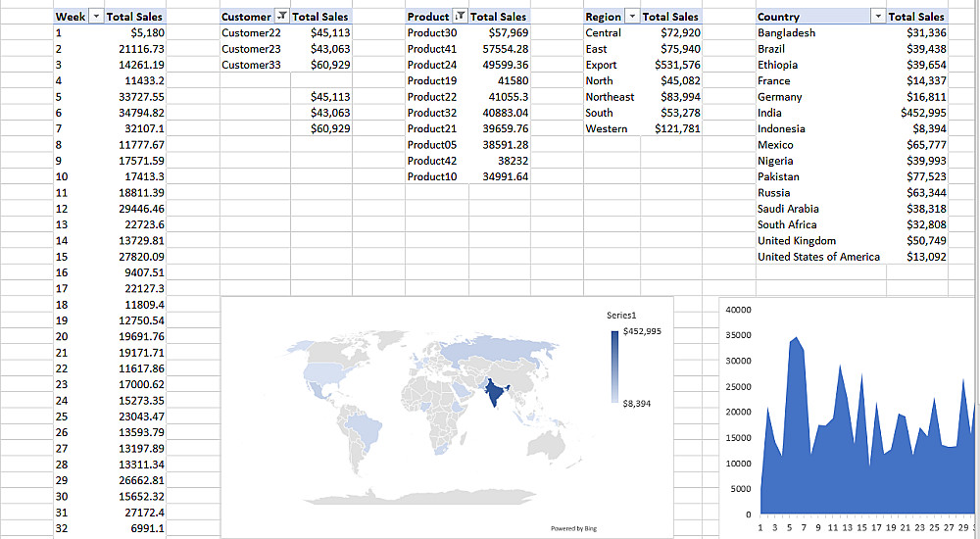This screenshot has height=539, width=980.
Task: Click the Powered by Bing label
Action: point(573,529)
